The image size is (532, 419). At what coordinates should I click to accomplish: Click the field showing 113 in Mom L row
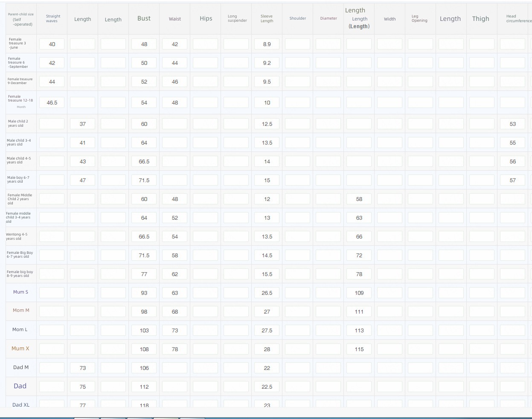point(359,330)
